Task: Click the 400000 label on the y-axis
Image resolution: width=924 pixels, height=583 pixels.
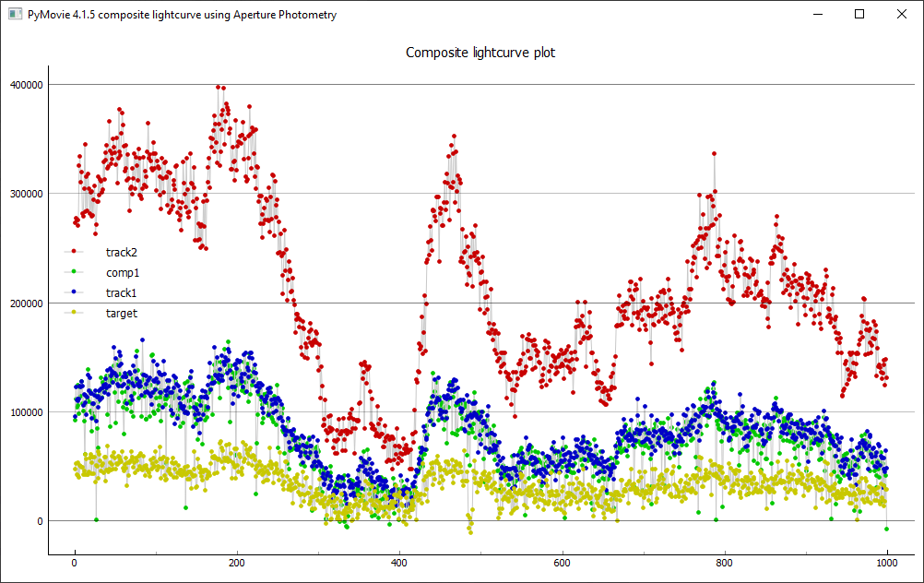Action: [x=25, y=85]
